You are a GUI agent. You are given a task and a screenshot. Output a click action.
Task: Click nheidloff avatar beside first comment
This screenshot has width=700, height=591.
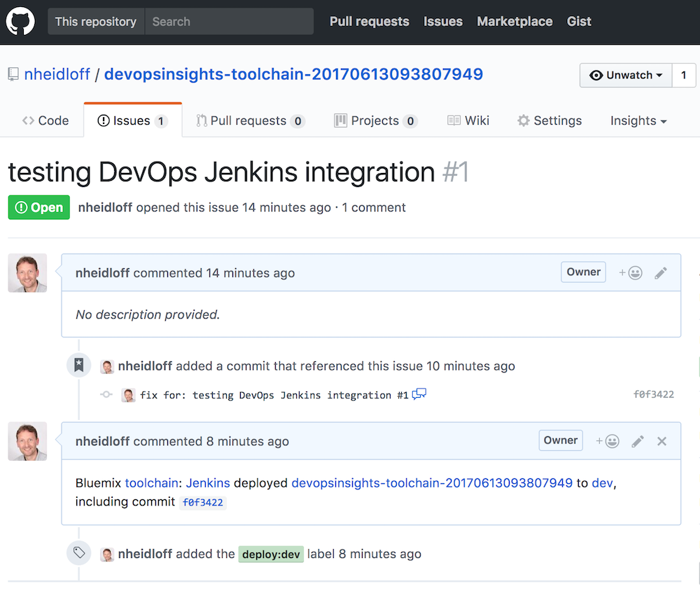pyautogui.click(x=27, y=273)
